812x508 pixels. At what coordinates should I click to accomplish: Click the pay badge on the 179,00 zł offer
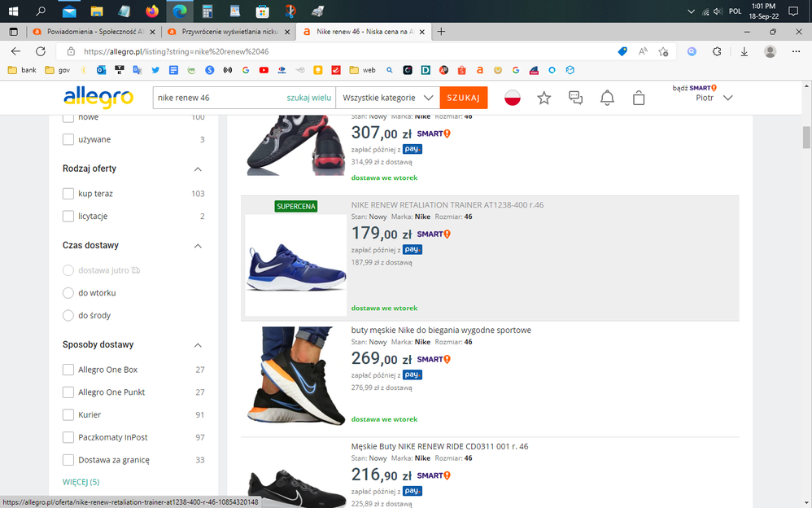click(413, 249)
